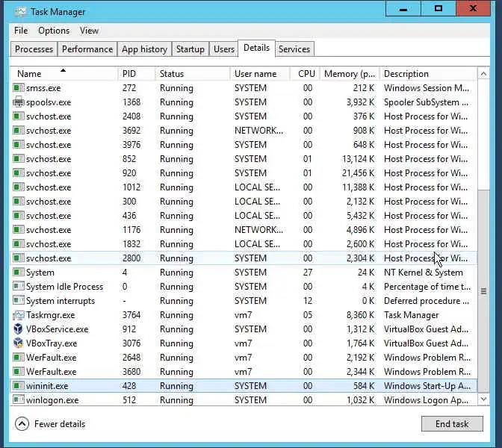Viewport: 502px width, 448px height.
Task: Select the Details tab
Action: (256, 48)
